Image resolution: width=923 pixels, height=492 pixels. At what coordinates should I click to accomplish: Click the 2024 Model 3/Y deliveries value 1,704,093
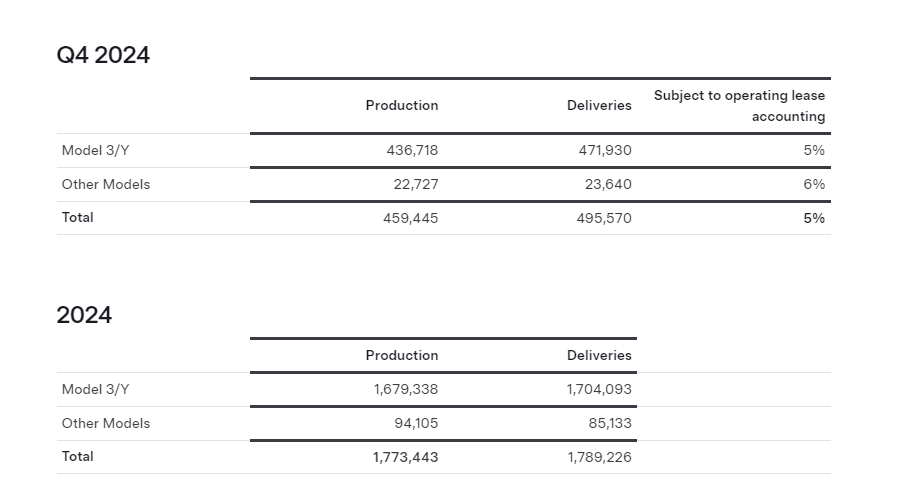(599, 390)
